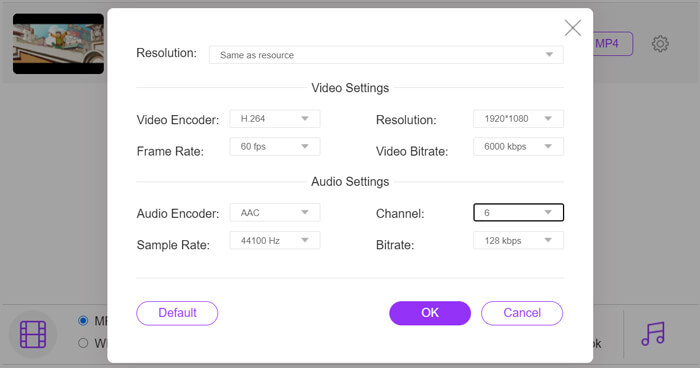Confirm settings with the OK button

pyautogui.click(x=430, y=313)
